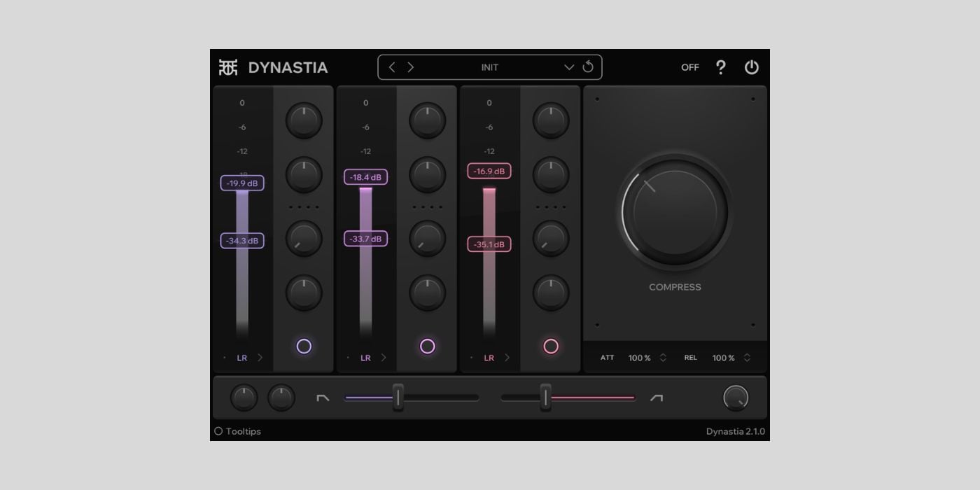Click the large COMPRESS knob

(675, 211)
